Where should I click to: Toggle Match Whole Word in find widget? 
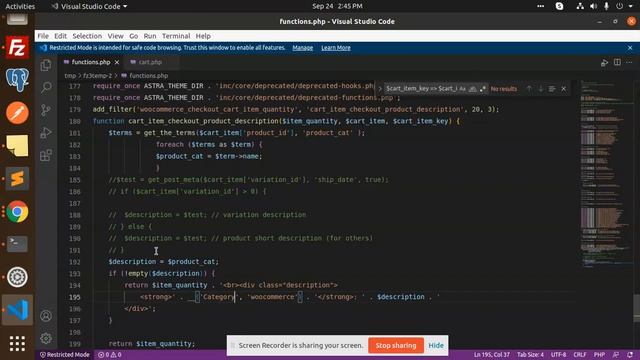[x=473, y=89]
